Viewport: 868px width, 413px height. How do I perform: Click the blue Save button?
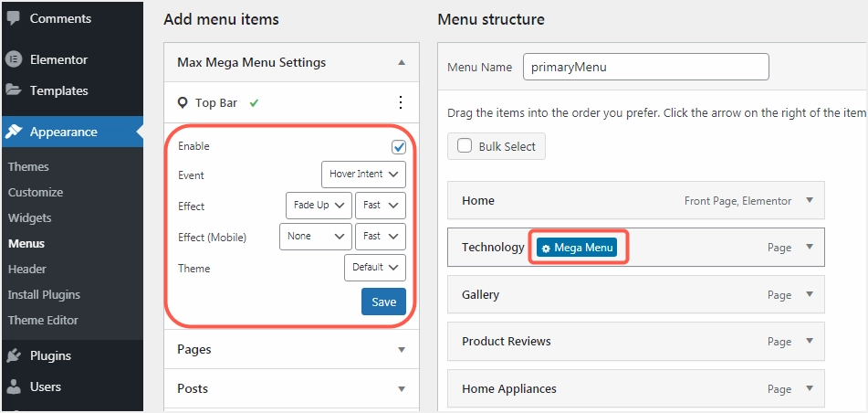coord(383,302)
